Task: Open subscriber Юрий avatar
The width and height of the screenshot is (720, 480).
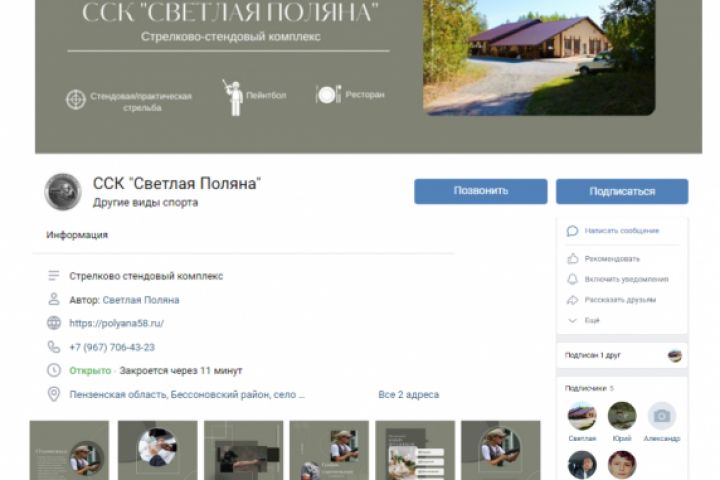Action: tap(622, 416)
